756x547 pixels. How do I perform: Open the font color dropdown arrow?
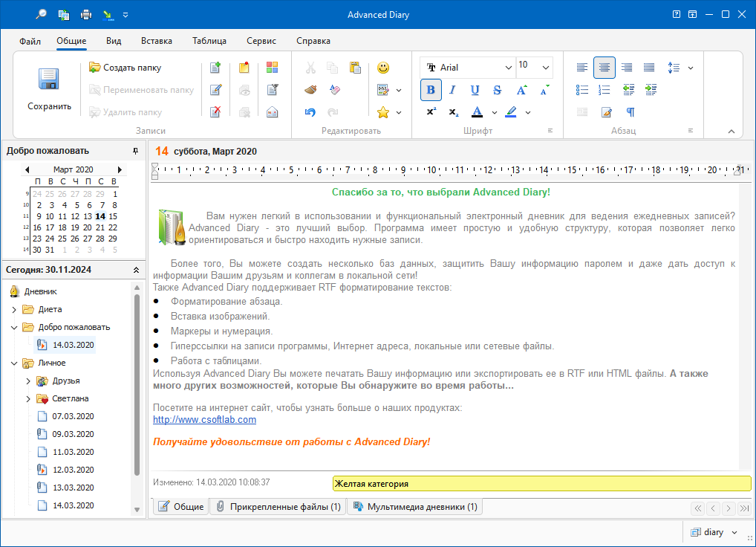tap(494, 112)
